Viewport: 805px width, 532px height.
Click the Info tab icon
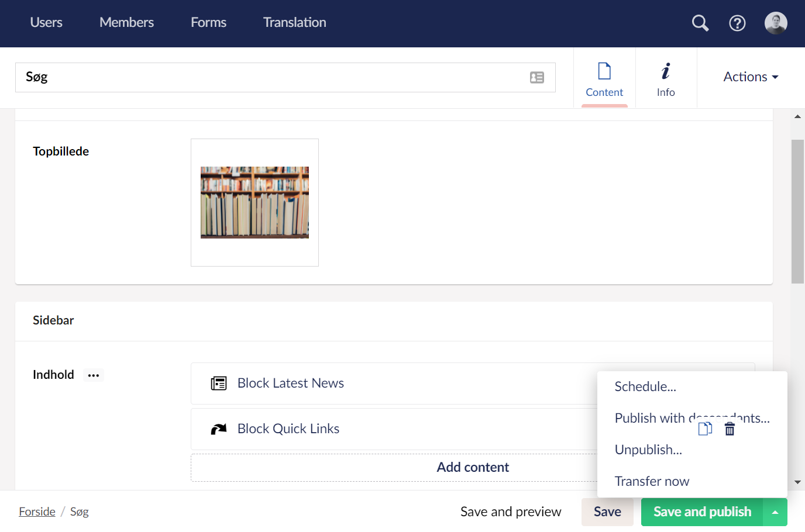[665, 70]
